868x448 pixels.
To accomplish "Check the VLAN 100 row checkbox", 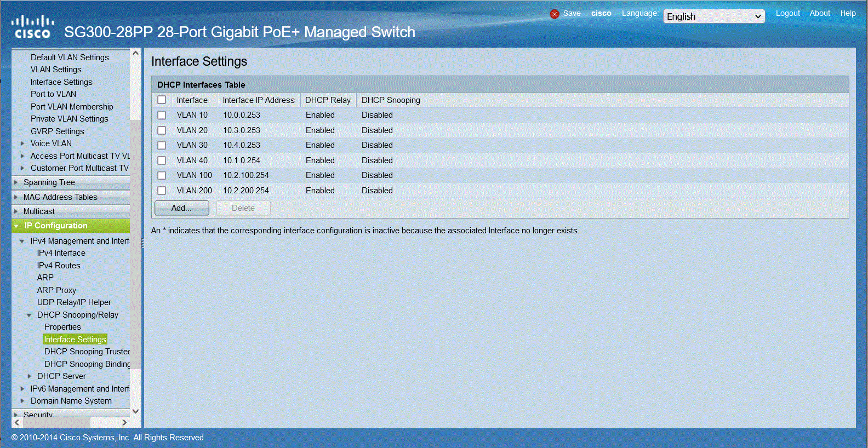I will click(x=162, y=175).
